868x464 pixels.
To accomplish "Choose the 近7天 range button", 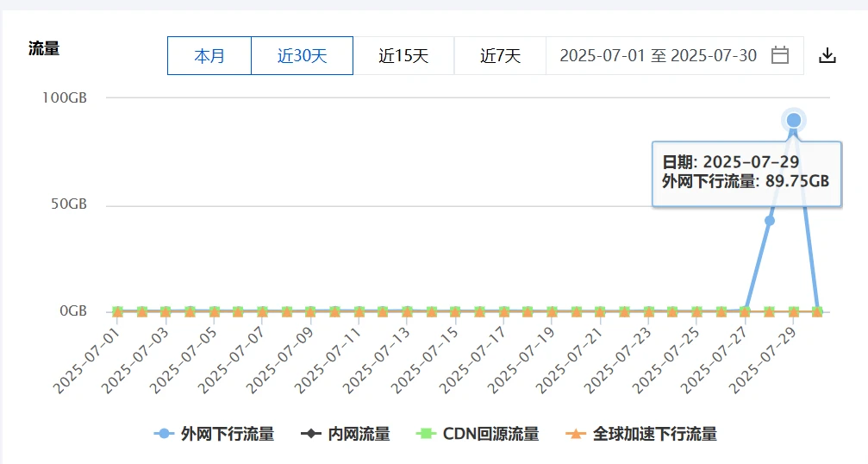I will (x=500, y=56).
